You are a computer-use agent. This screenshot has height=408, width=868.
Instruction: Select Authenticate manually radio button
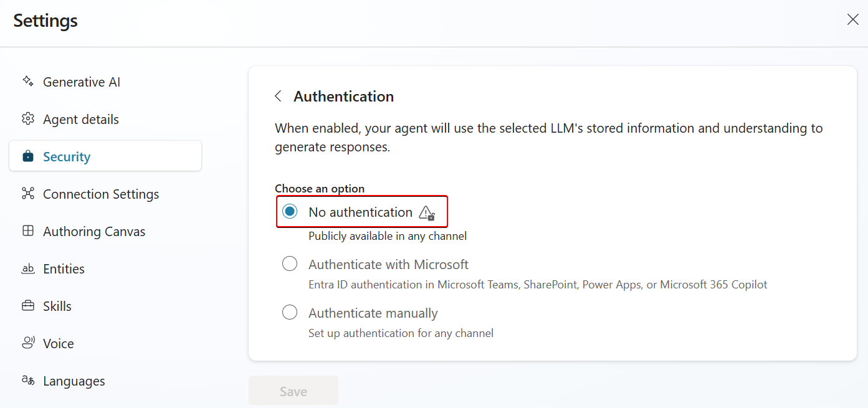pos(290,313)
